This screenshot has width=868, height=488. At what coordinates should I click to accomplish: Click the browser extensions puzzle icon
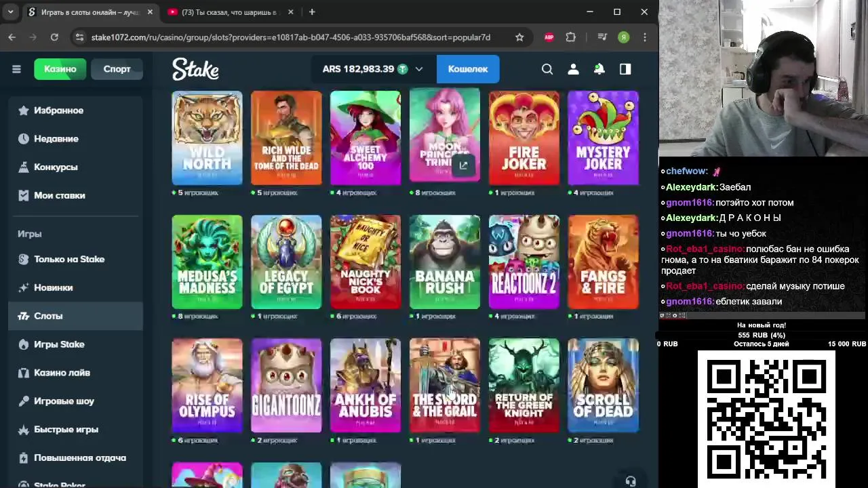571,37
